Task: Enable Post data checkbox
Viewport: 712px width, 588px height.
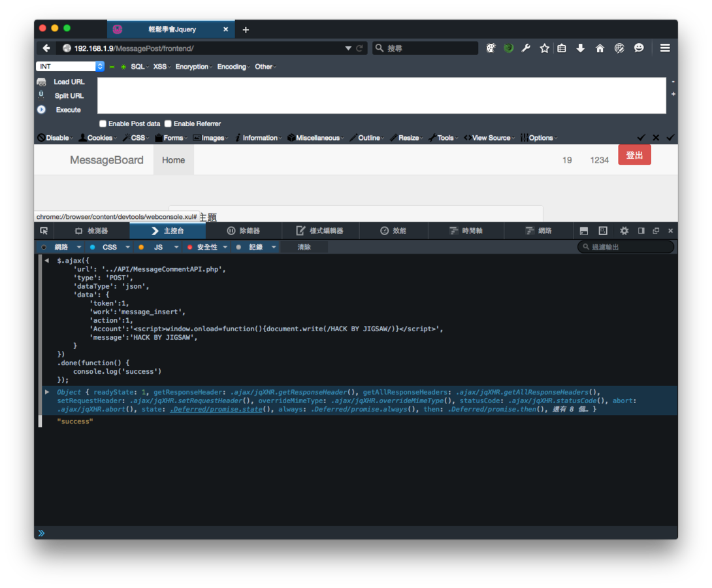Action: (103, 123)
